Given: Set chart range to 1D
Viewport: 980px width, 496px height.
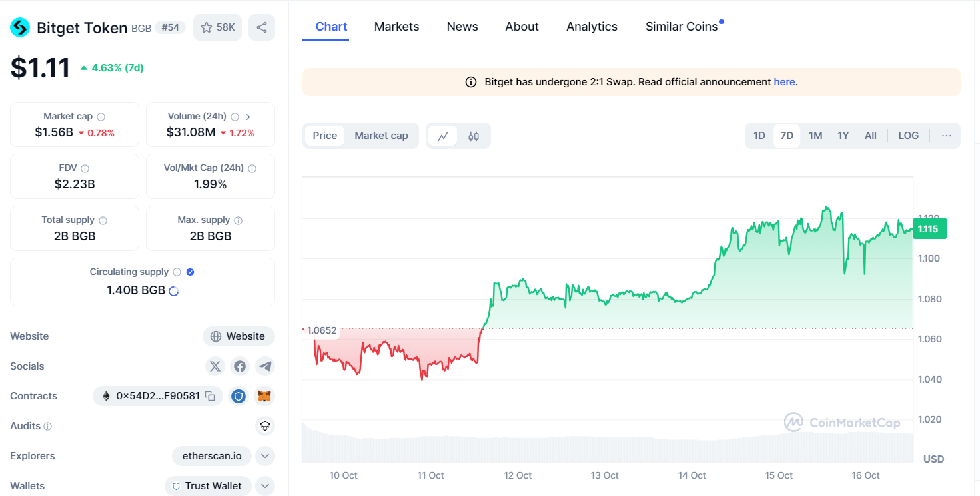Looking at the screenshot, I should 759,136.
